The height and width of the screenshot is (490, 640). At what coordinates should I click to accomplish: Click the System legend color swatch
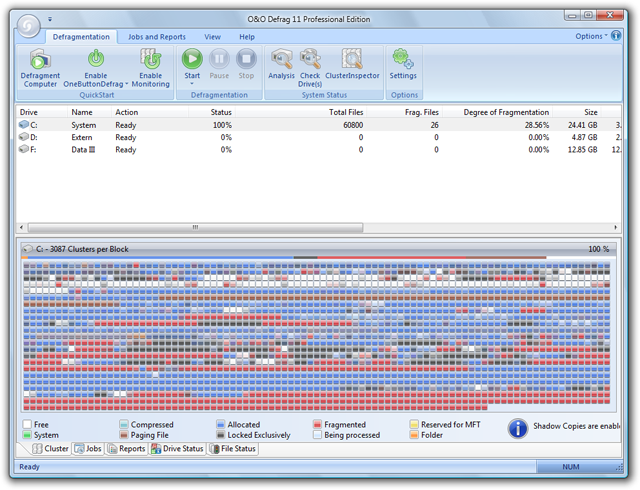tap(27, 435)
